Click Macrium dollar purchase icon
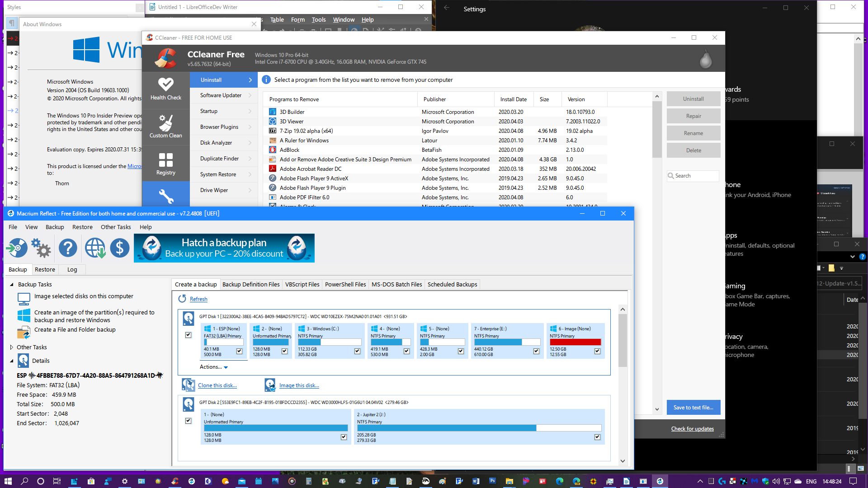This screenshot has width=868, height=488. point(120,248)
